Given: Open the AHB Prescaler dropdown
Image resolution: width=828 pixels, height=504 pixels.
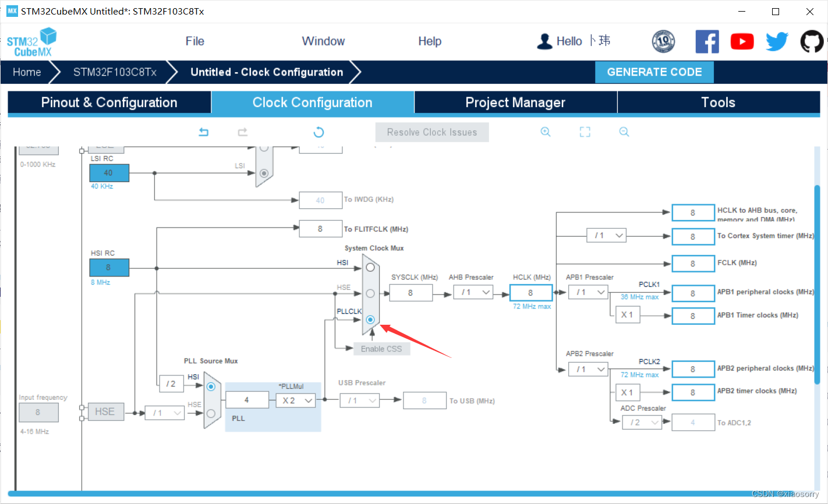Looking at the screenshot, I should tap(473, 292).
